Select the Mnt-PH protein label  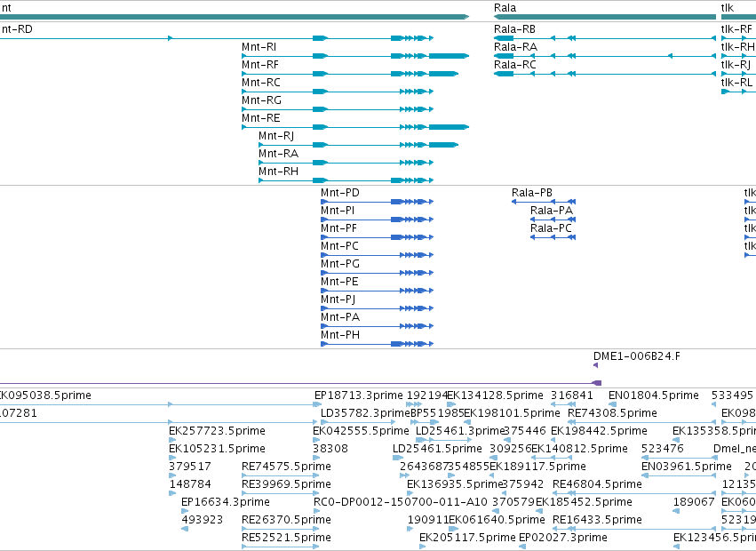click(x=340, y=335)
